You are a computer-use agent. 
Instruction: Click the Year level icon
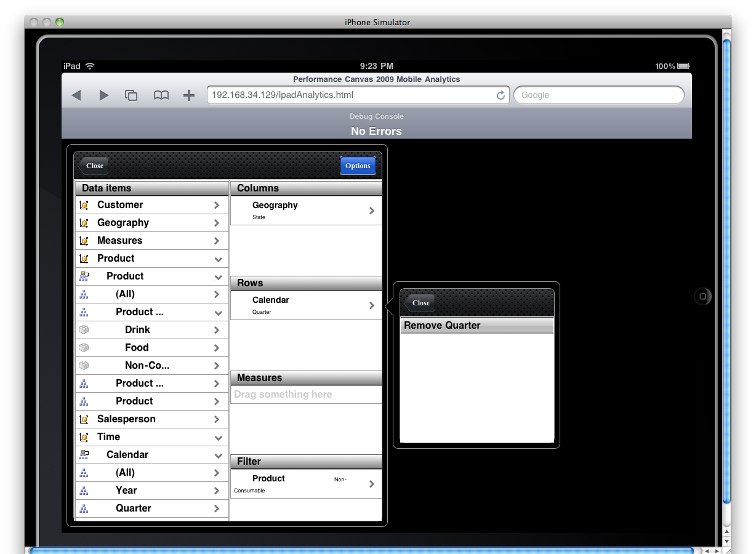[84, 491]
